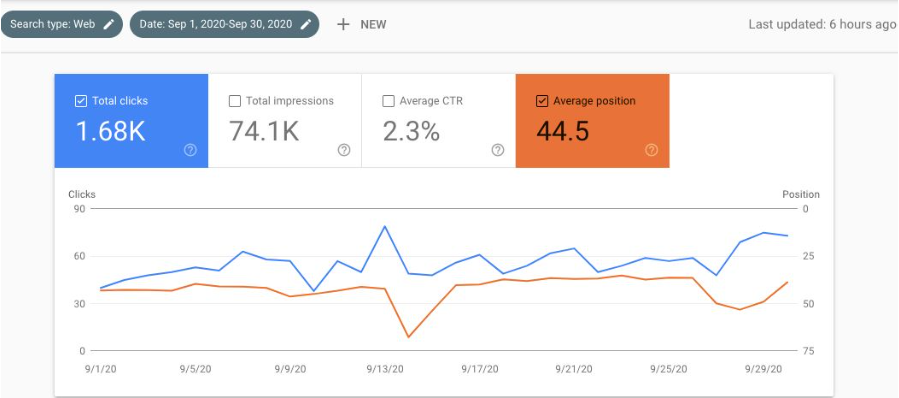Click the 9/9/20 x-axis date label
Image resolution: width=899 pixels, height=398 pixels.
(x=290, y=369)
